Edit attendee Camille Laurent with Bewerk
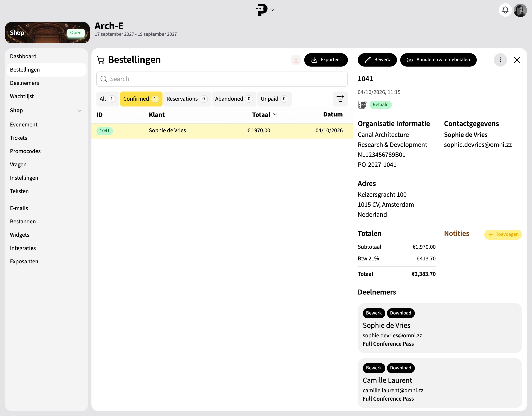 (374, 368)
